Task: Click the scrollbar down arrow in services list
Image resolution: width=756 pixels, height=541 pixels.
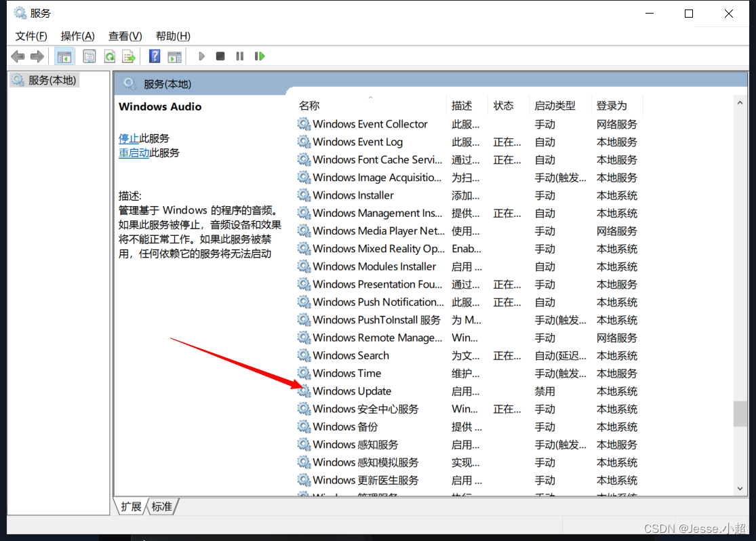Action: click(740, 488)
